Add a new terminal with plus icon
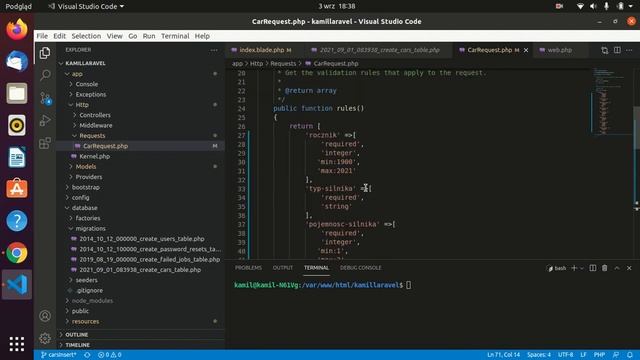The height and width of the screenshot is (360, 640). (574, 268)
